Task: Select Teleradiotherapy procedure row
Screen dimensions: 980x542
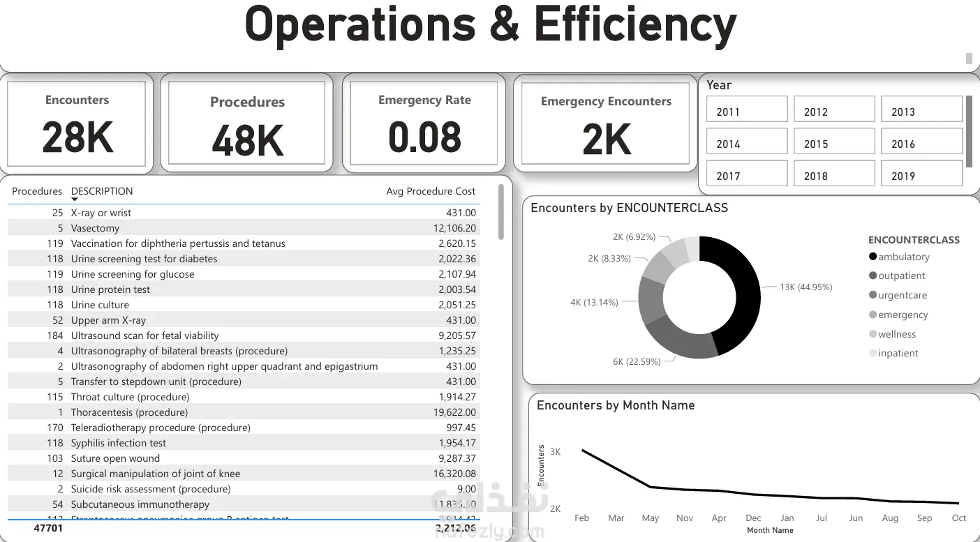Action: click(244, 428)
